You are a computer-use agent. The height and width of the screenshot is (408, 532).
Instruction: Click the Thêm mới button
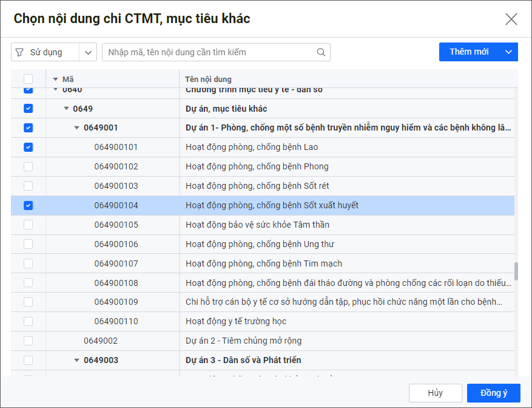pos(469,52)
